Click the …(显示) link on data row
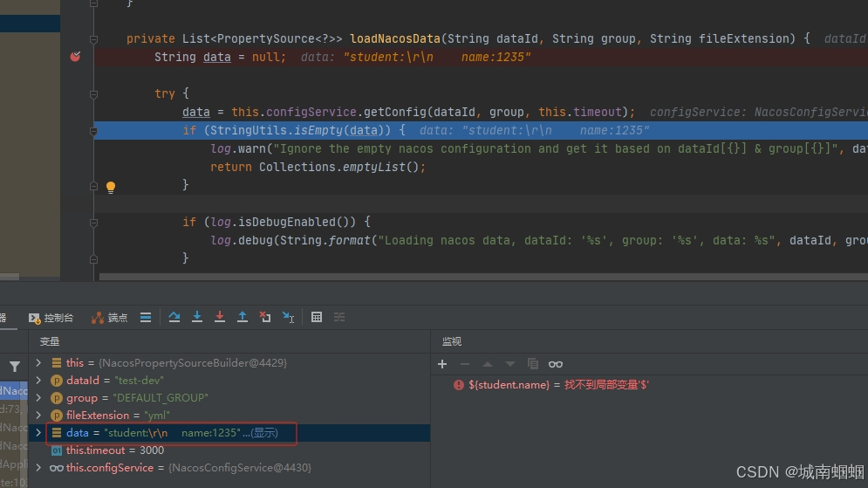The width and height of the screenshot is (868, 488). tap(260, 433)
